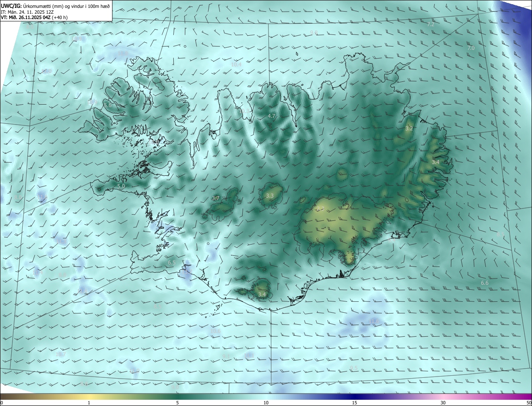Click the '10' tick on the colour scale
This screenshot has height=406, width=532.
tap(266, 403)
